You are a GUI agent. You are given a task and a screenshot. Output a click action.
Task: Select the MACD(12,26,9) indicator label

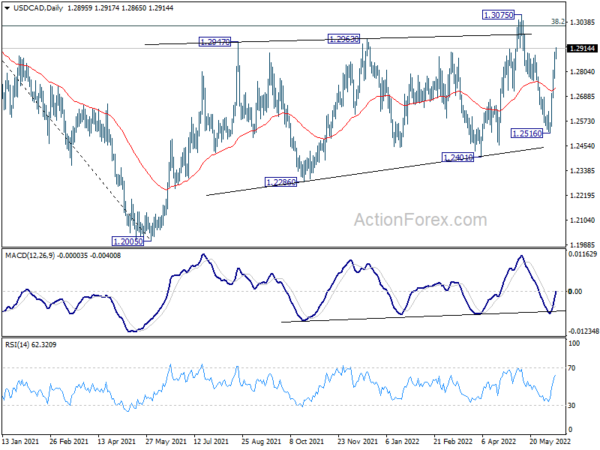coord(63,256)
